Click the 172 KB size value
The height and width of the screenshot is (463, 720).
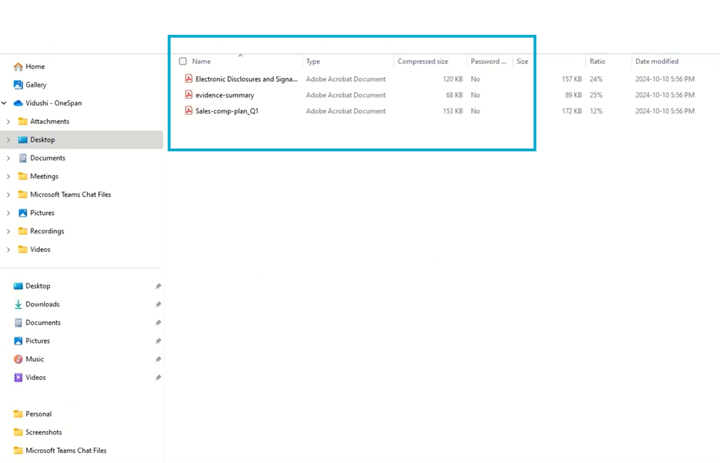pos(572,111)
